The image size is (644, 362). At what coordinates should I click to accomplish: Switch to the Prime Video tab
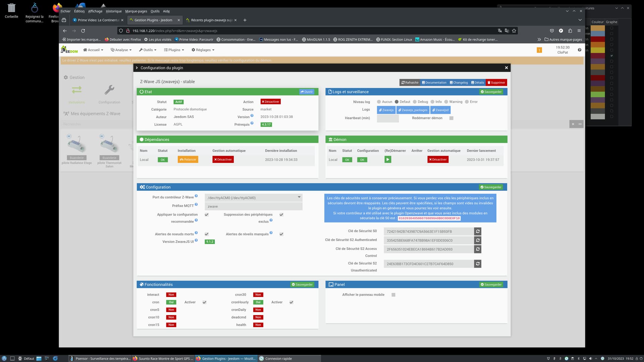coord(98,20)
